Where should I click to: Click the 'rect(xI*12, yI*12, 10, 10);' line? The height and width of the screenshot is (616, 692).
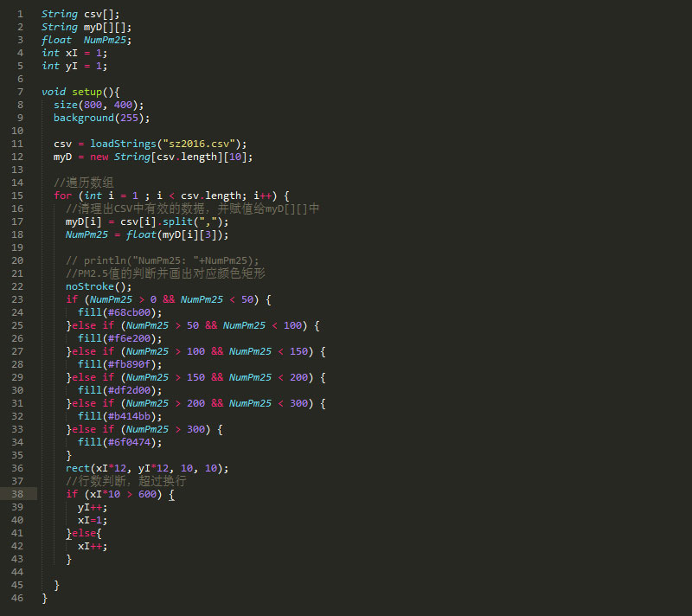147,468
